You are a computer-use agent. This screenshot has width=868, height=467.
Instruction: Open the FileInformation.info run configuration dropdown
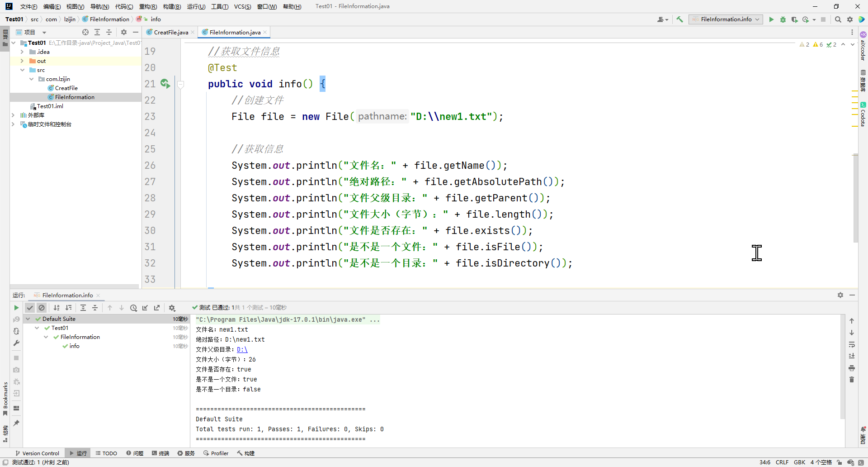(726, 19)
